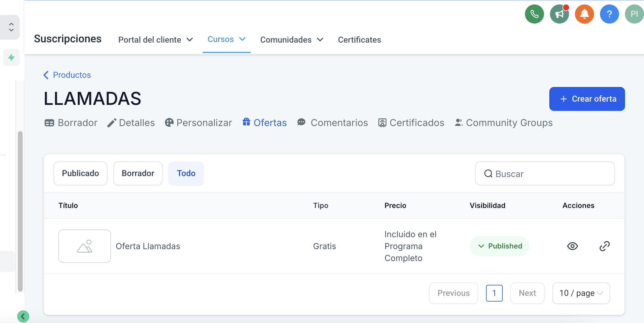Go to the Certificates menu item
644x323 pixels.
click(x=359, y=40)
